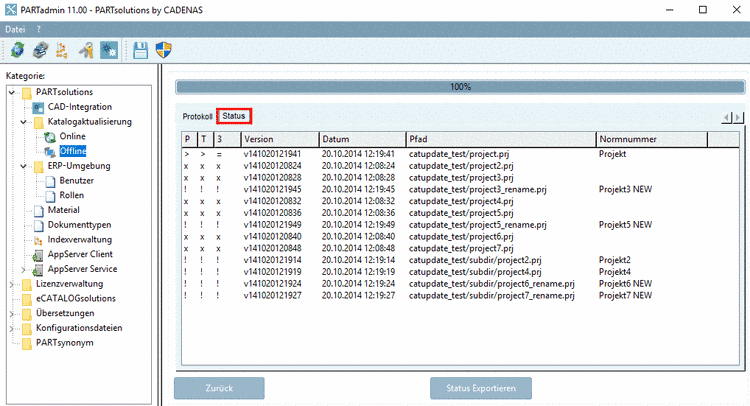Click the orange tree structure toolbar icon
750x406 pixels.
[x=62, y=50]
